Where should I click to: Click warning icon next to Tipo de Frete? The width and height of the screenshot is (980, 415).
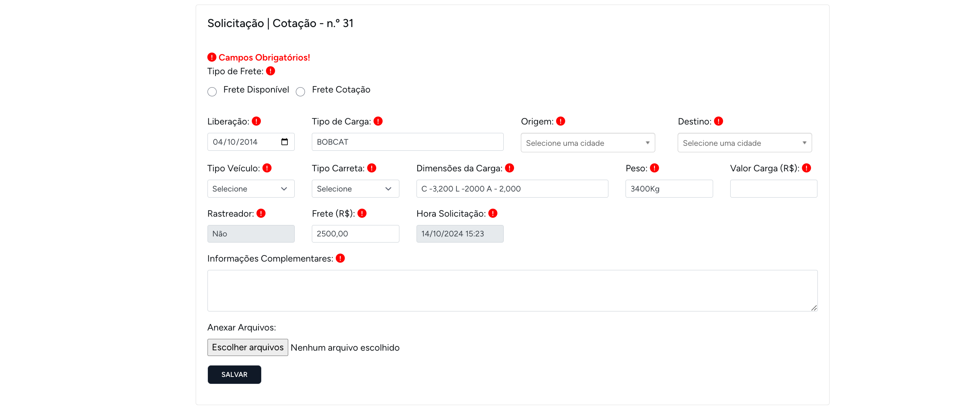(270, 71)
